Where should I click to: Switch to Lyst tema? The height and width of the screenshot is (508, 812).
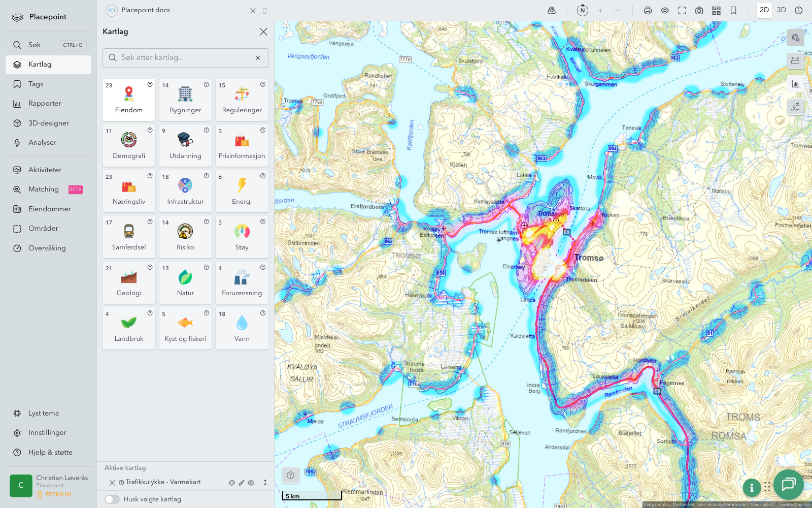tap(48, 413)
